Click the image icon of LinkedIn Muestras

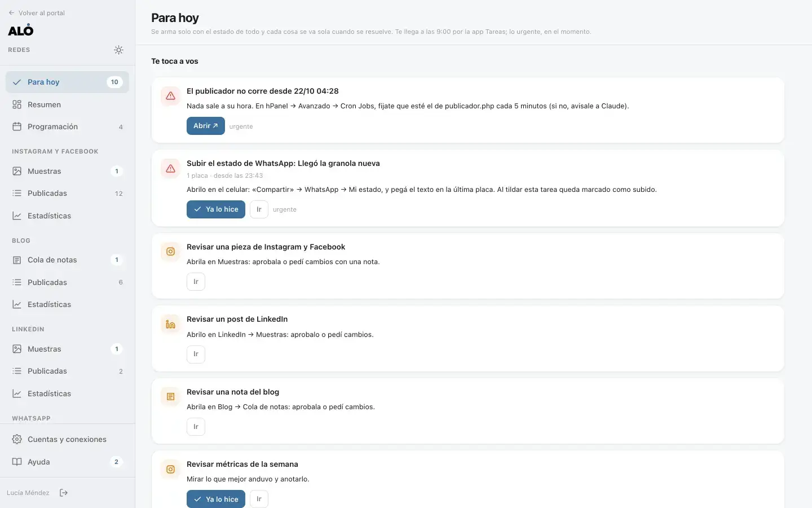coord(17,349)
